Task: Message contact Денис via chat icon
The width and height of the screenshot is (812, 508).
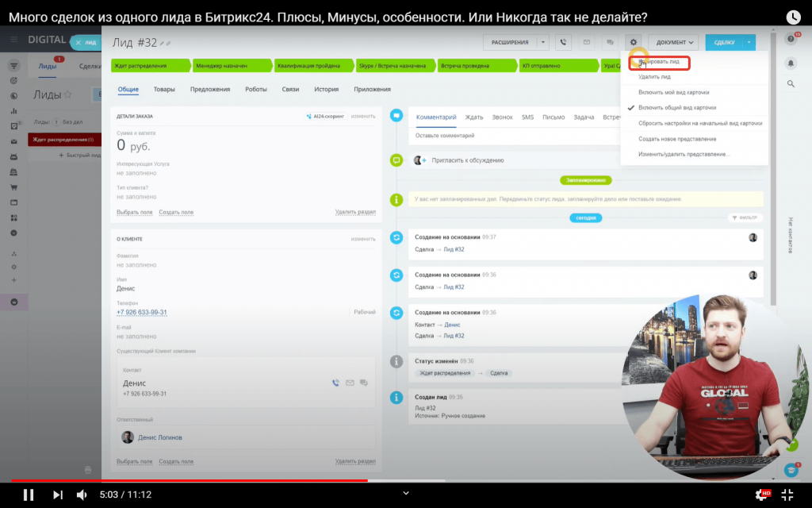Action: point(364,383)
